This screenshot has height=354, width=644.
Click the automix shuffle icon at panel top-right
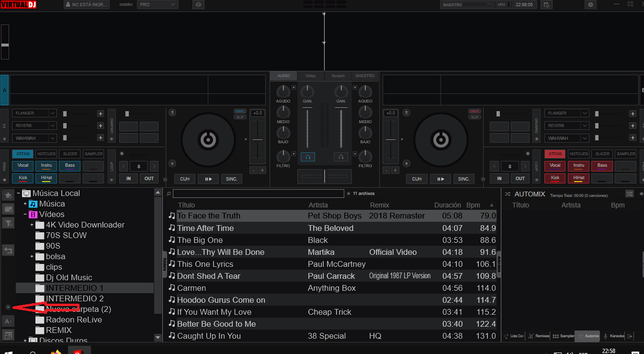pos(630,194)
